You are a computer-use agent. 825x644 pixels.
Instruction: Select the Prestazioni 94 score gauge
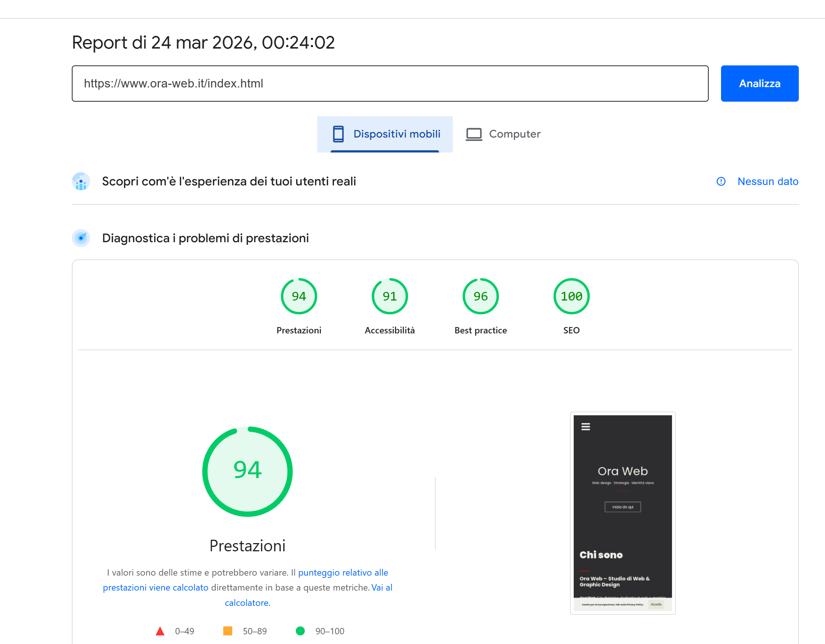point(299,296)
